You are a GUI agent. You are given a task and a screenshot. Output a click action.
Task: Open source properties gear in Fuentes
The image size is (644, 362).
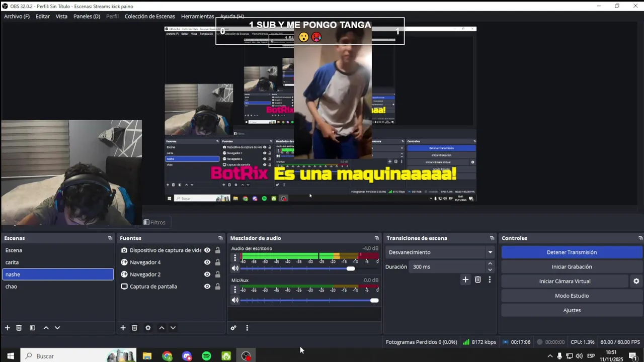click(x=148, y=328)
